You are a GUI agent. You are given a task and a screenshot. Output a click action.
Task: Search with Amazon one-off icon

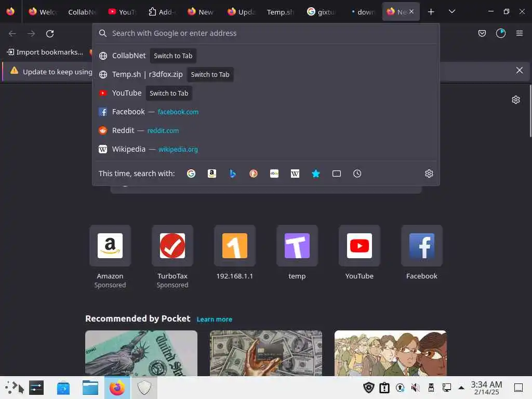click(x=212, y=174)
